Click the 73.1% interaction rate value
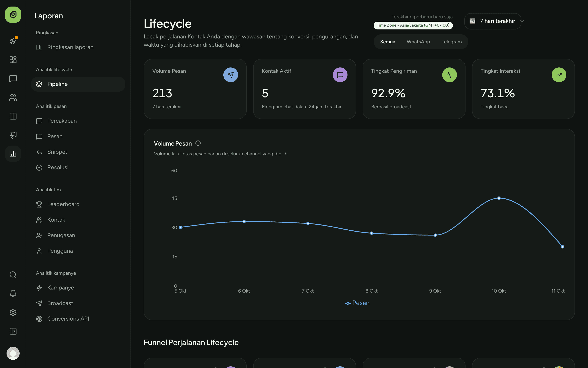Screen dimensions: 588x368 pos(498,93)
